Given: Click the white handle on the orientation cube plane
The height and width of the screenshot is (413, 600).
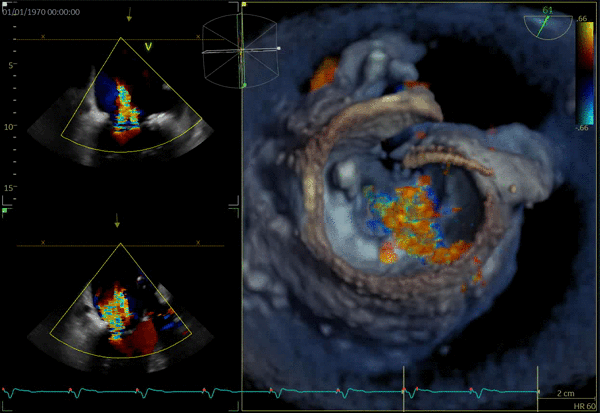Looking at the screenshot, I should coord(278,48).
